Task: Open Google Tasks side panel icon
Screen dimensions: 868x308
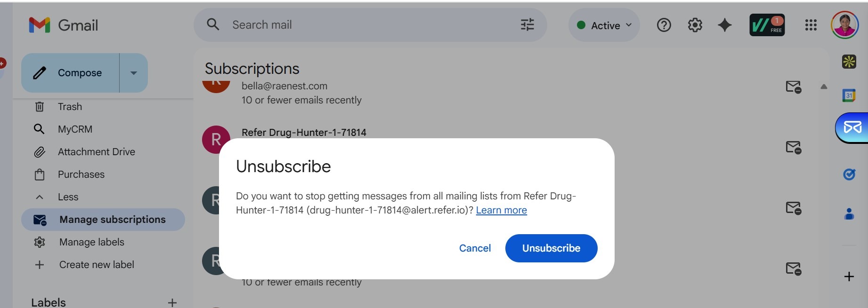Action: tap(849, 174)
